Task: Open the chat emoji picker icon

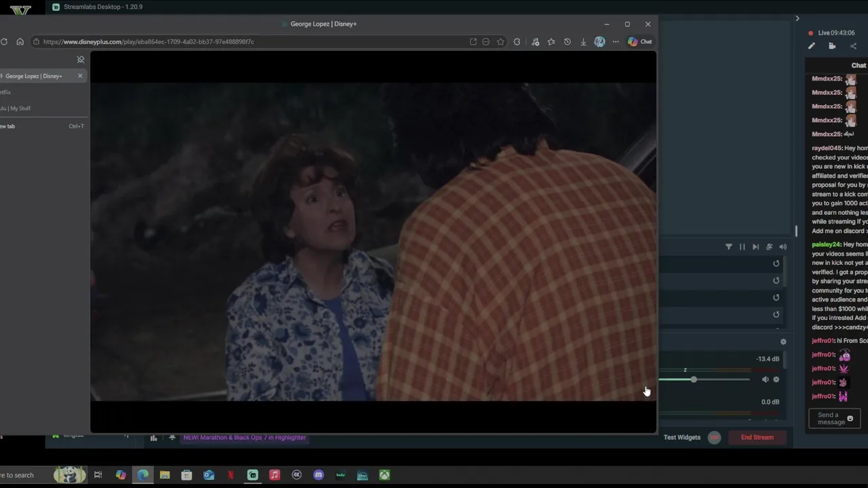Action: 850,419
